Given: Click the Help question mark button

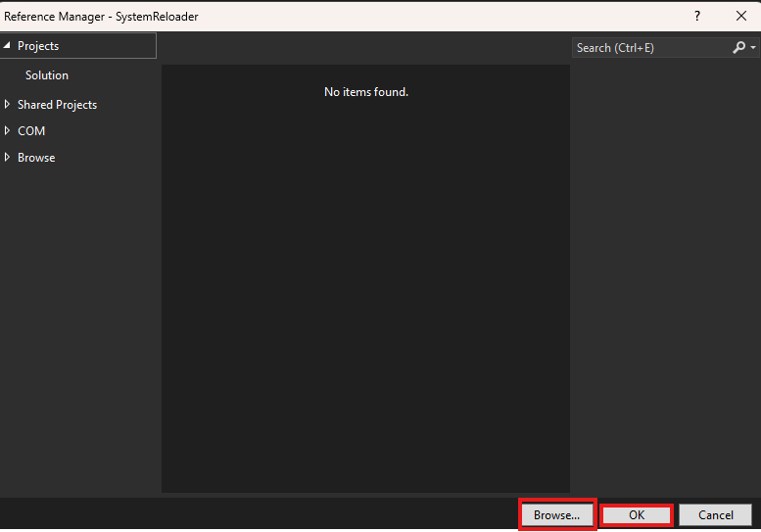Looking at the screenshot, I should point(697,16).
